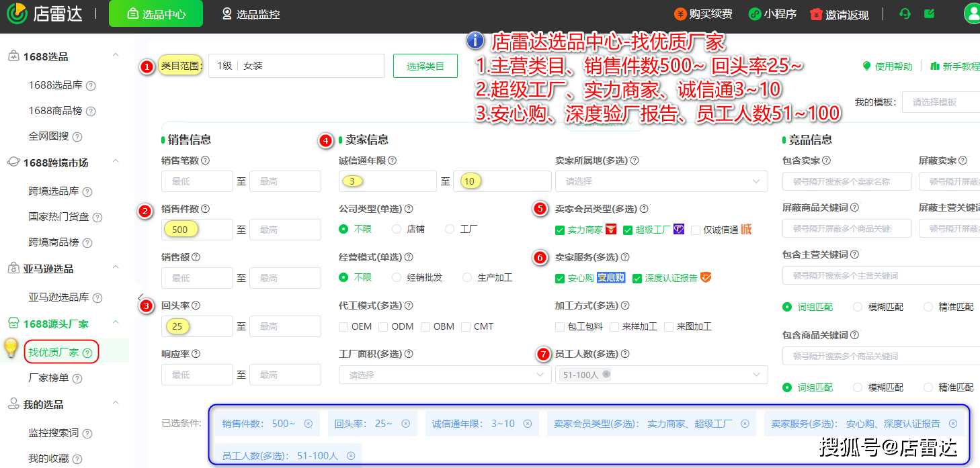Open help icon beside 监控搜索词

(87, 434)
